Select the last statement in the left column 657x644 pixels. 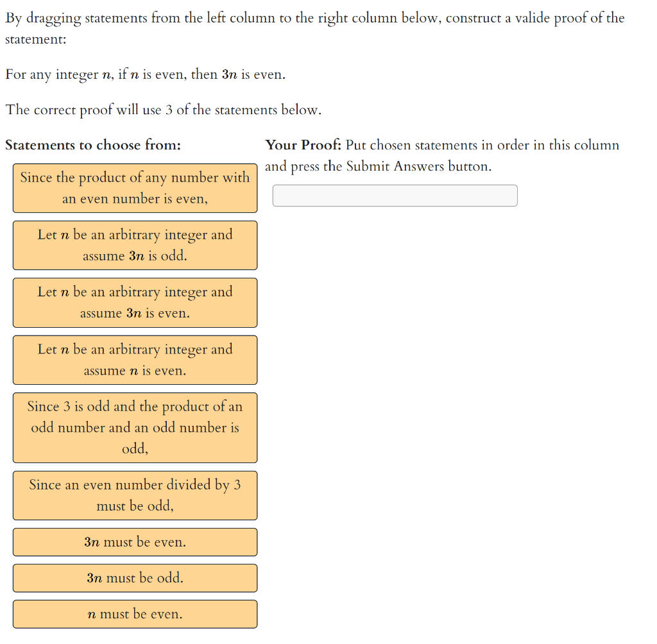pos(135,614)
